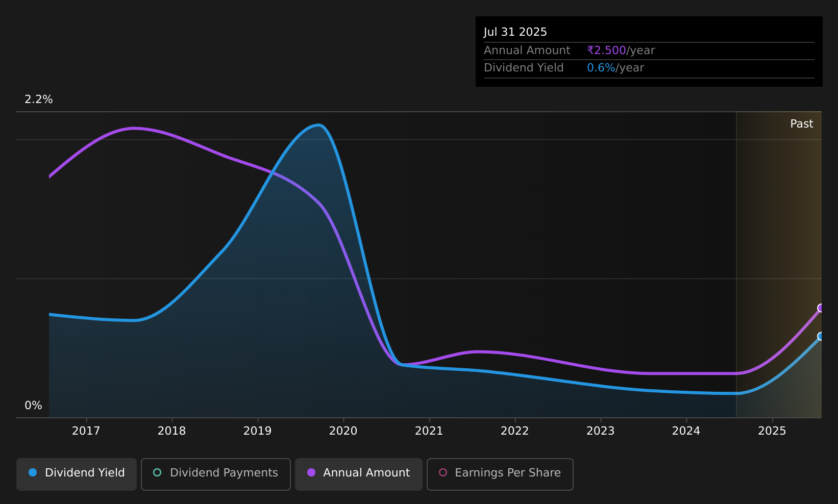The width and height of the screenshot is (838, 504).
Task: Enable the Earnings Per Share series
Action: point(500,474)
